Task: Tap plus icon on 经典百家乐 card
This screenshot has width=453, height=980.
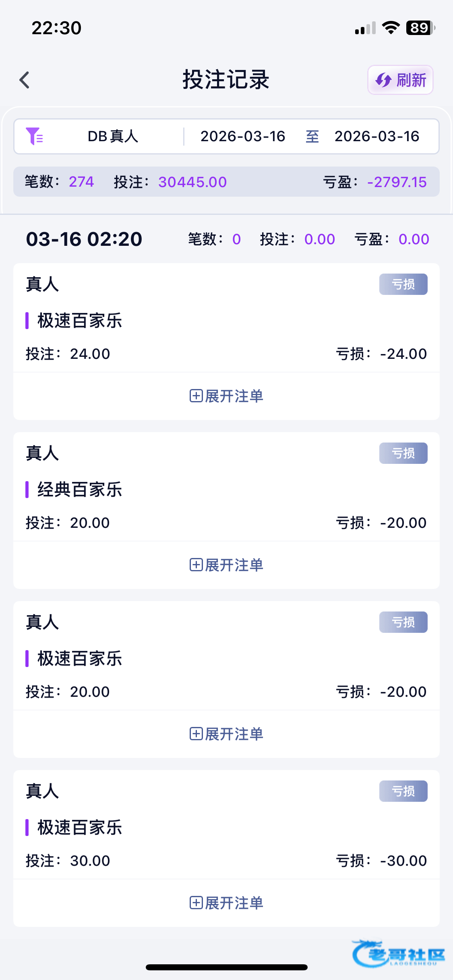Action: click(196, 565)
